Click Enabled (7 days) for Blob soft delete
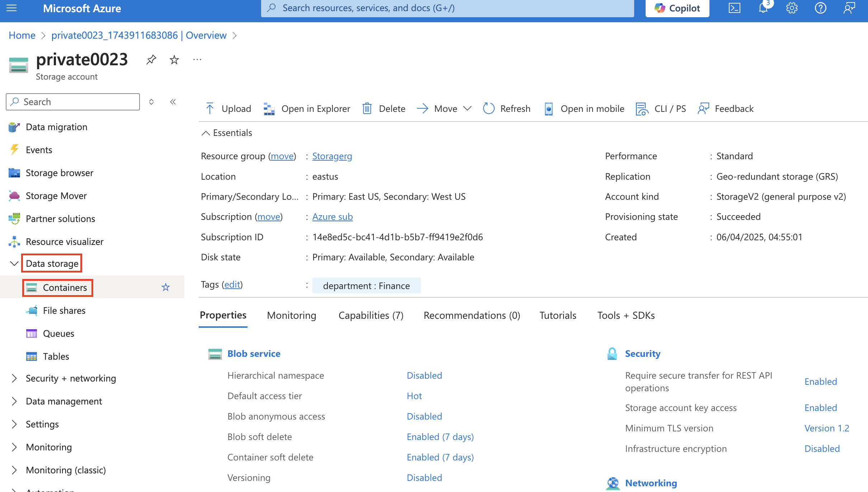The image size is (868, 492). (440, 437)
